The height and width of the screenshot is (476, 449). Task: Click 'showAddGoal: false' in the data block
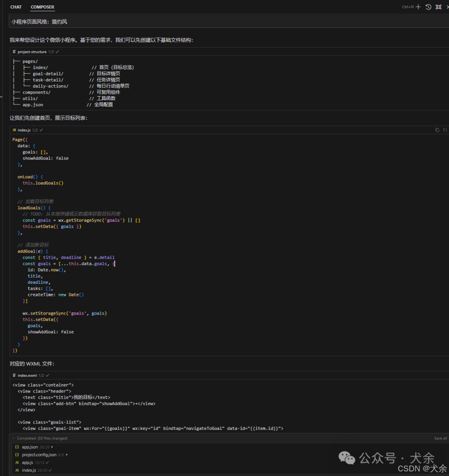pos(45,158)
